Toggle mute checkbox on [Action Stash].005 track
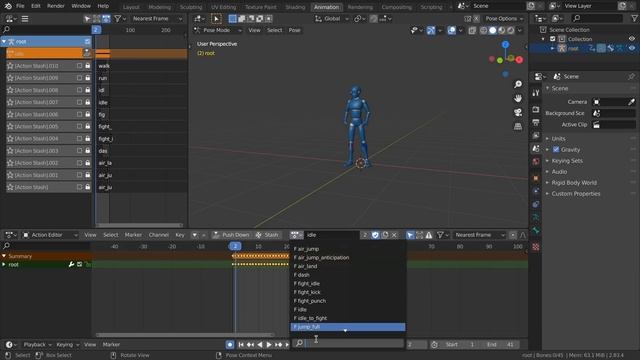640x360 pixels. point(79,127)
